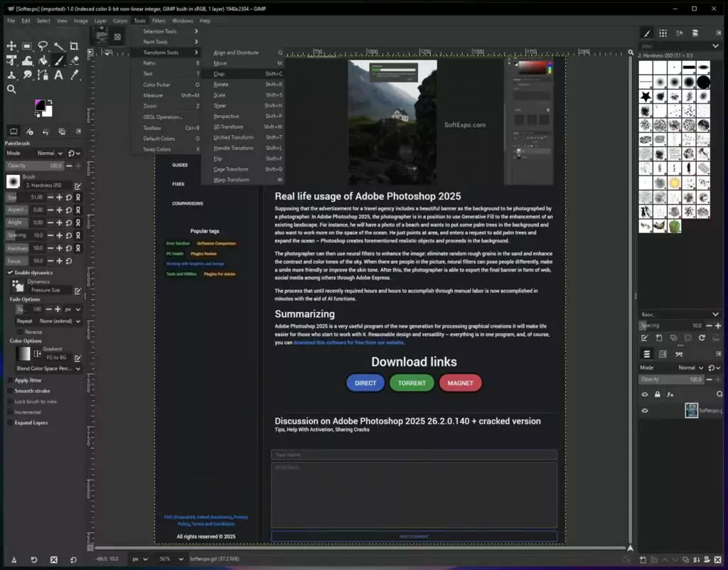Hide the Softexpo layer using eye icon

click(645, 410)
